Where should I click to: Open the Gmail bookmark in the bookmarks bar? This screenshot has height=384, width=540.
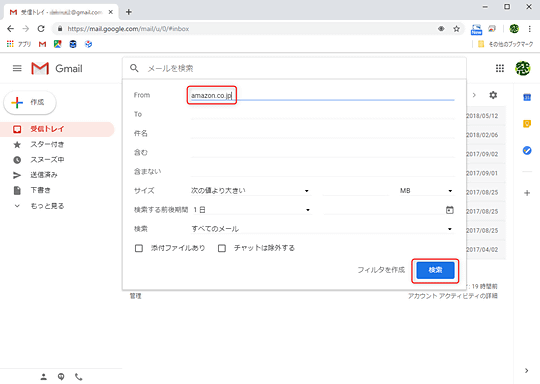coord(42,44)
